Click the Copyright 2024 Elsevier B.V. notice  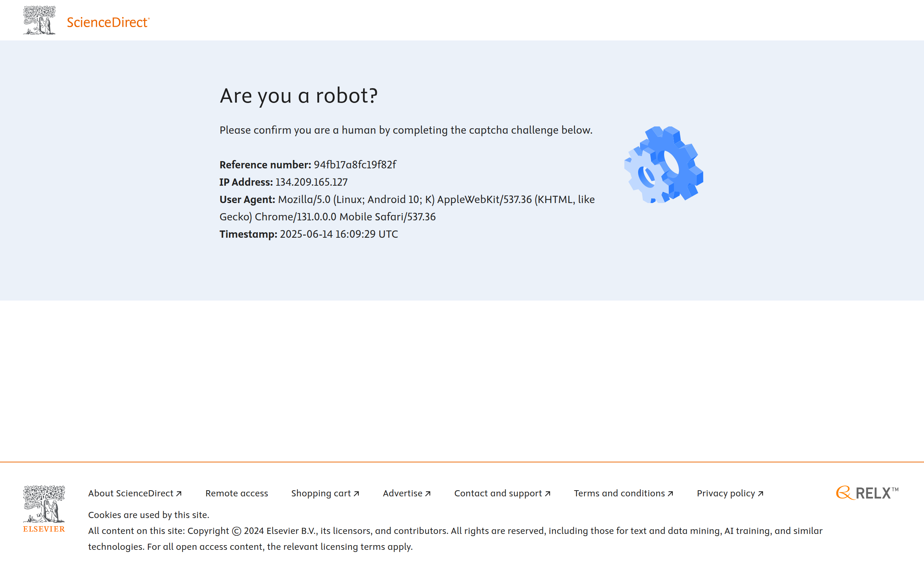pos(455,539)
